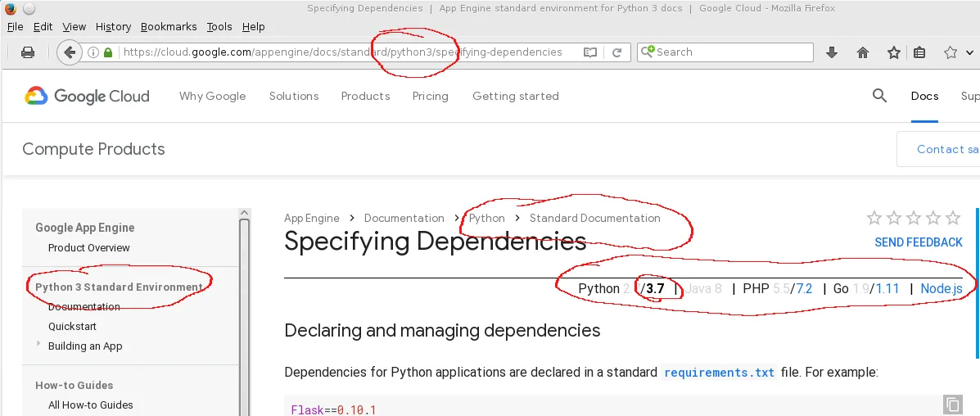This screenshot has height=416, width=980.
Task: Open the Edit menu
Action: point(43,27)
